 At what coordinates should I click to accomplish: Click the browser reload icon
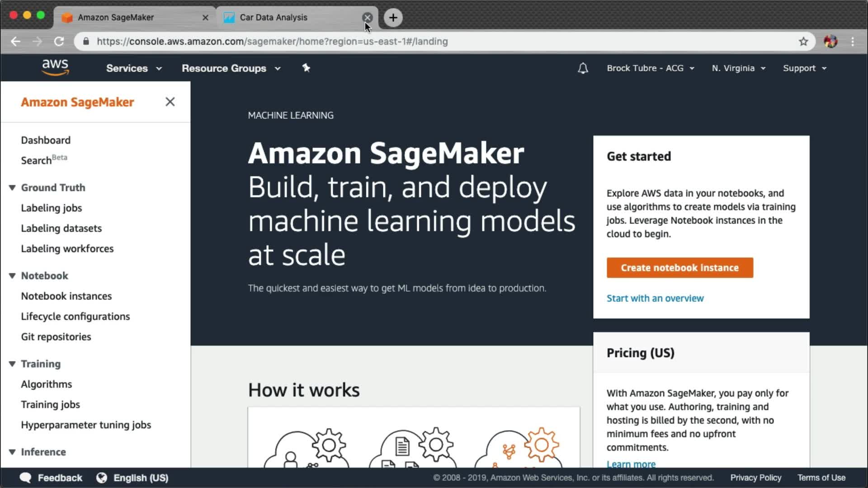click(59, 42)
